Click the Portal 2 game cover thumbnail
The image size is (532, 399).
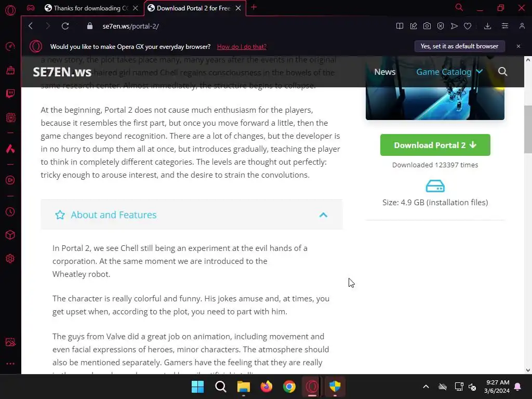click(435, 103)
